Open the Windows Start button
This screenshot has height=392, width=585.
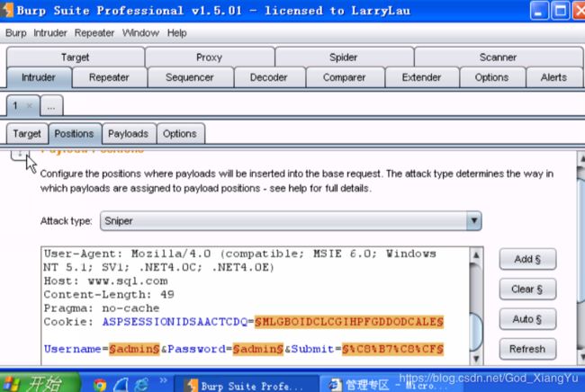click(40, 382)
